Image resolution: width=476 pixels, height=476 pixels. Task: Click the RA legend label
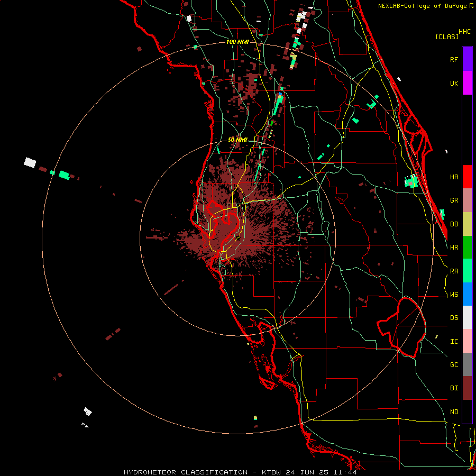coord(454,271)
